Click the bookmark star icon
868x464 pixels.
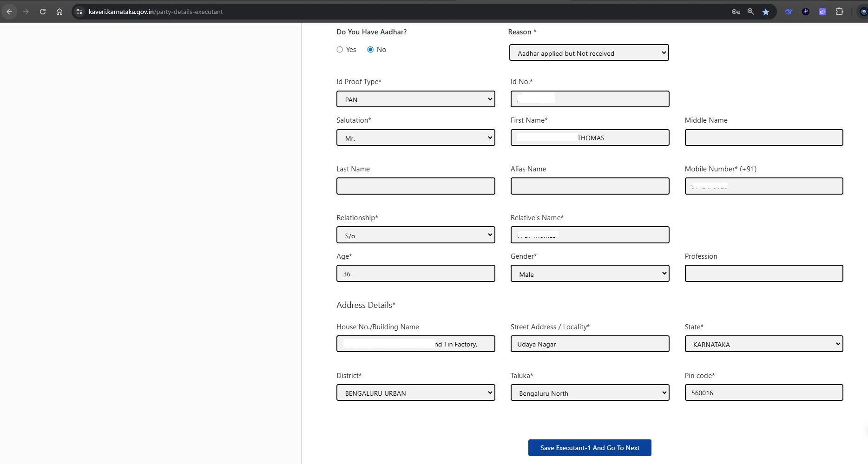(x=766, y=12)
